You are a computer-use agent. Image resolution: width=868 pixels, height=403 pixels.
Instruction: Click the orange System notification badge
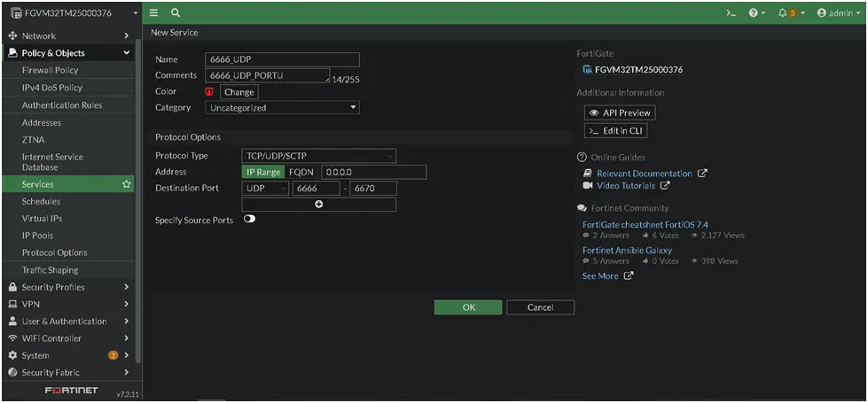113,355
